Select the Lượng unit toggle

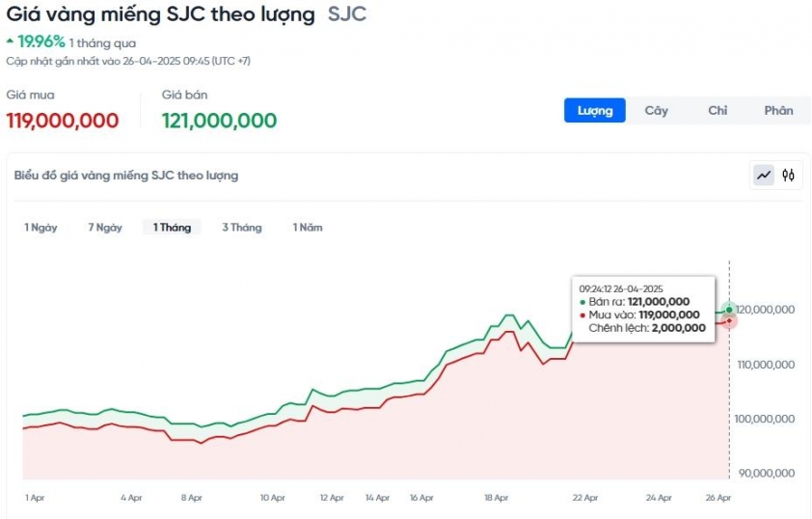pyautogui.click(x=595, y=110)
